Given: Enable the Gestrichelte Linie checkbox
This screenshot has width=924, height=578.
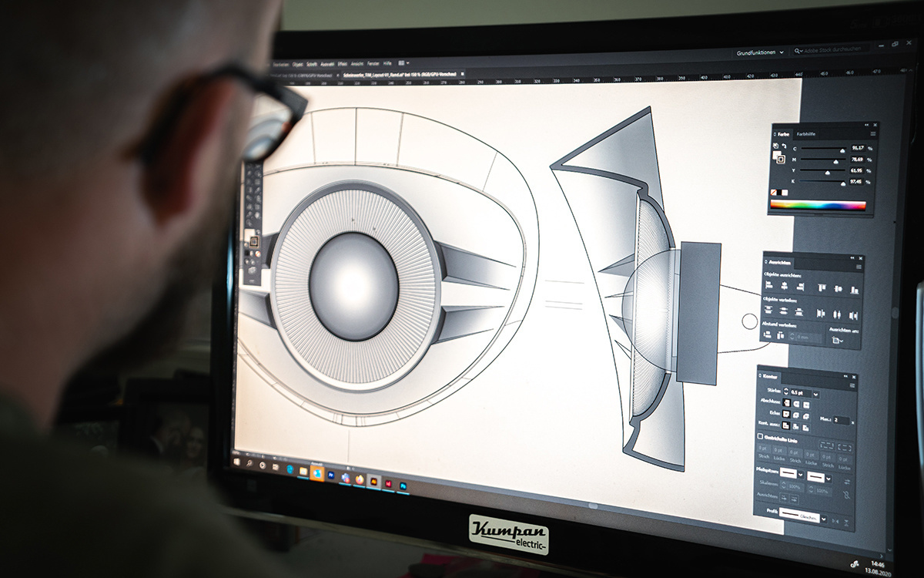Looking at the screenshot, I should click(762, 436).
